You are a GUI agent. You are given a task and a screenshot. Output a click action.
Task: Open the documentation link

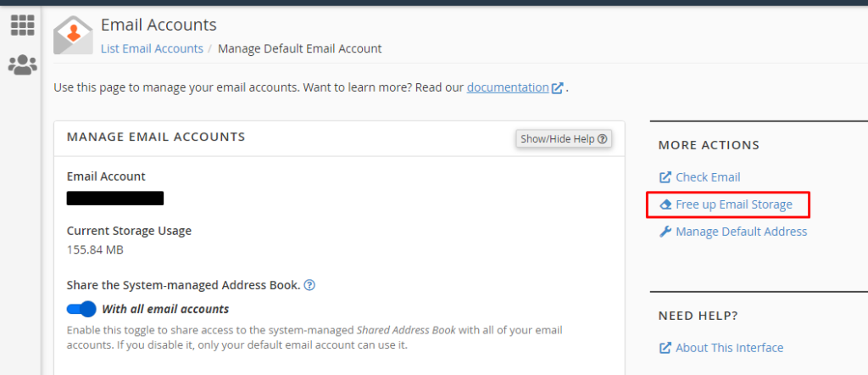[x=508, y=87]
